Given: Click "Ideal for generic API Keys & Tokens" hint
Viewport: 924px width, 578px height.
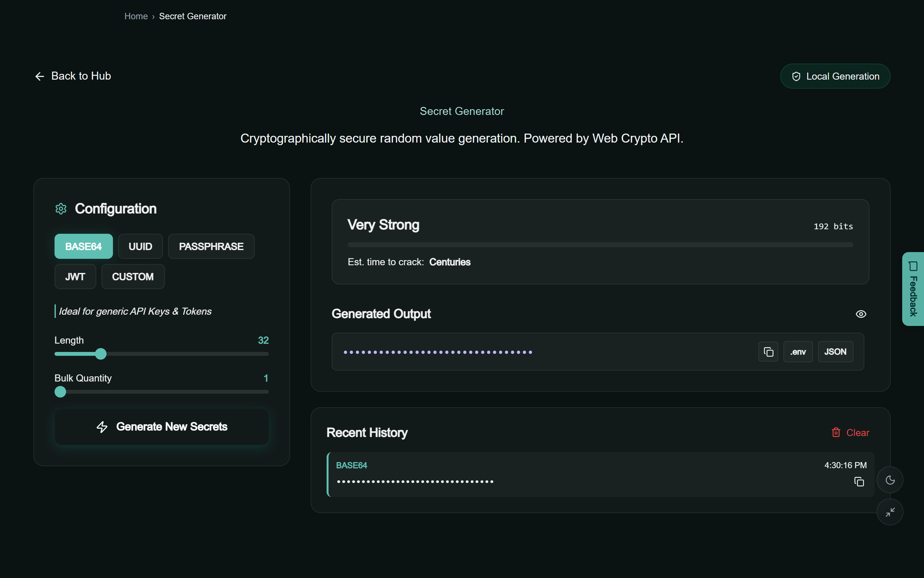Looking at the screenshot, I should tap(135, 311).
